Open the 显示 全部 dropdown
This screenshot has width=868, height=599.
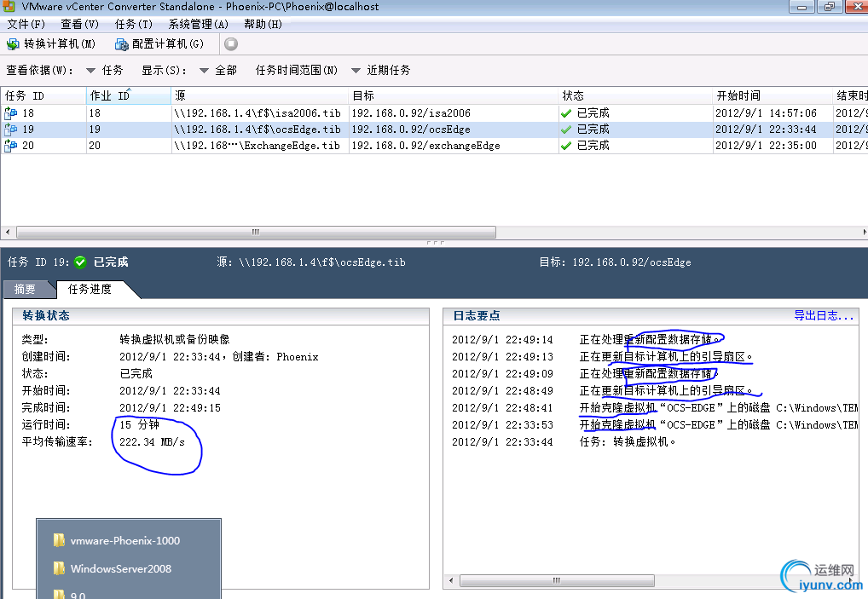click(x=217, y=70)
